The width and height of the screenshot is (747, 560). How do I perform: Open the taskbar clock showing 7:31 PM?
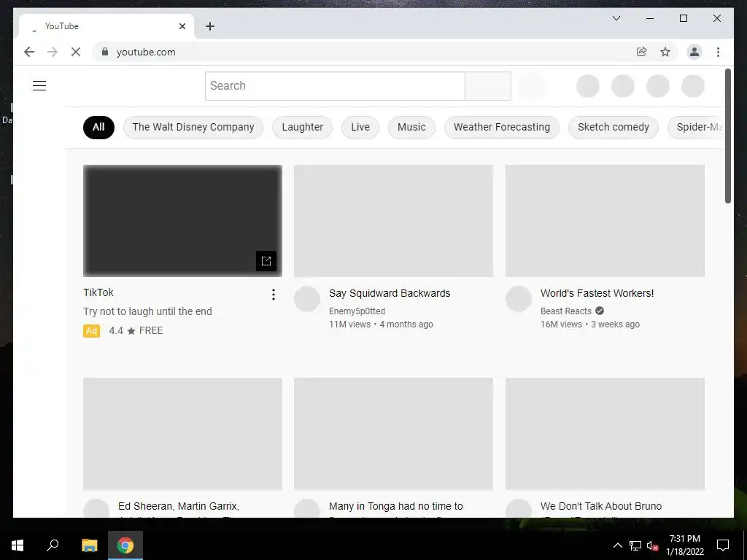coord(684,545)
